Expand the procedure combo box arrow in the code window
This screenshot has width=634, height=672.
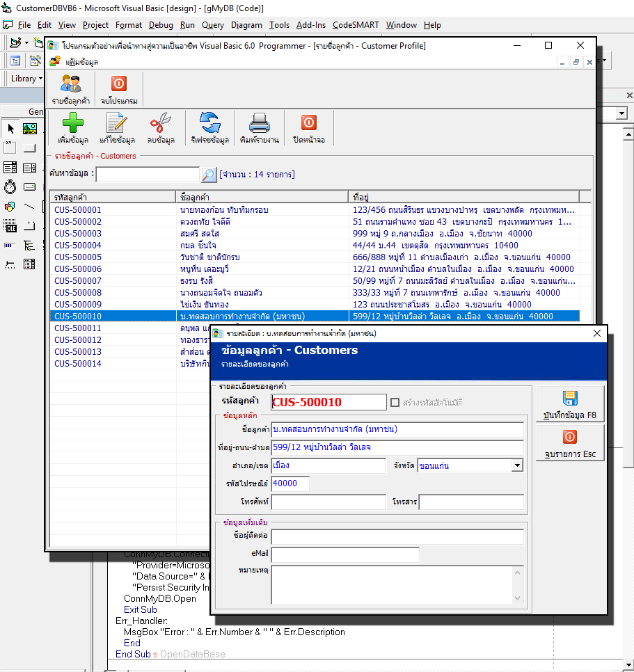click(621, 113)
